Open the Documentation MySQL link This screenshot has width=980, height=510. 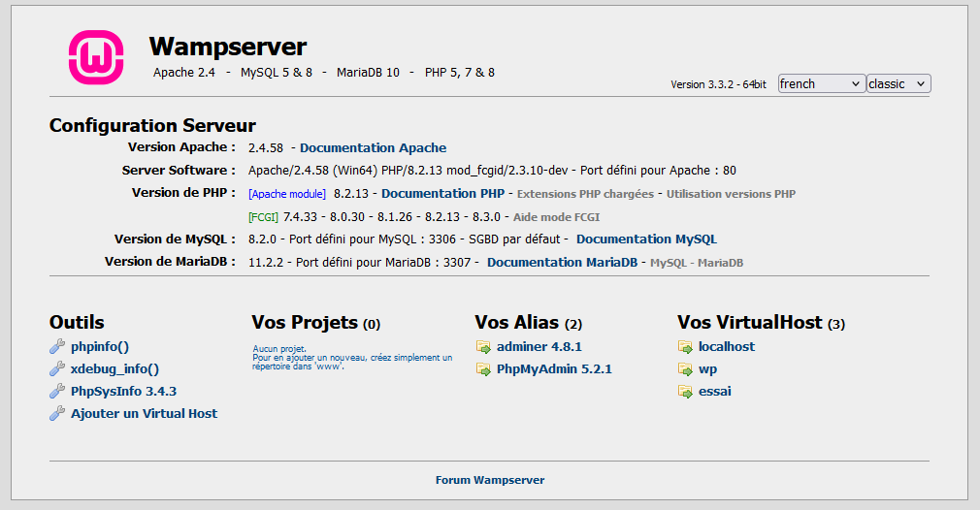[646, 239]
